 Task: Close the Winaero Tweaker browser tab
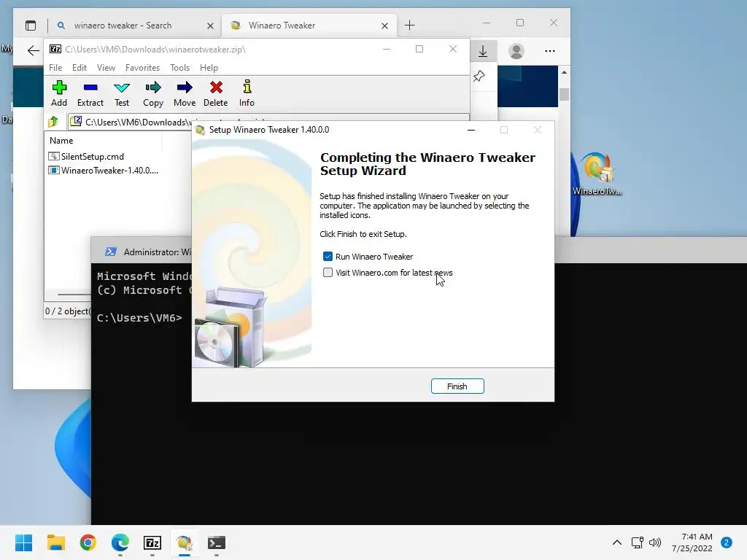coord(384,26)
